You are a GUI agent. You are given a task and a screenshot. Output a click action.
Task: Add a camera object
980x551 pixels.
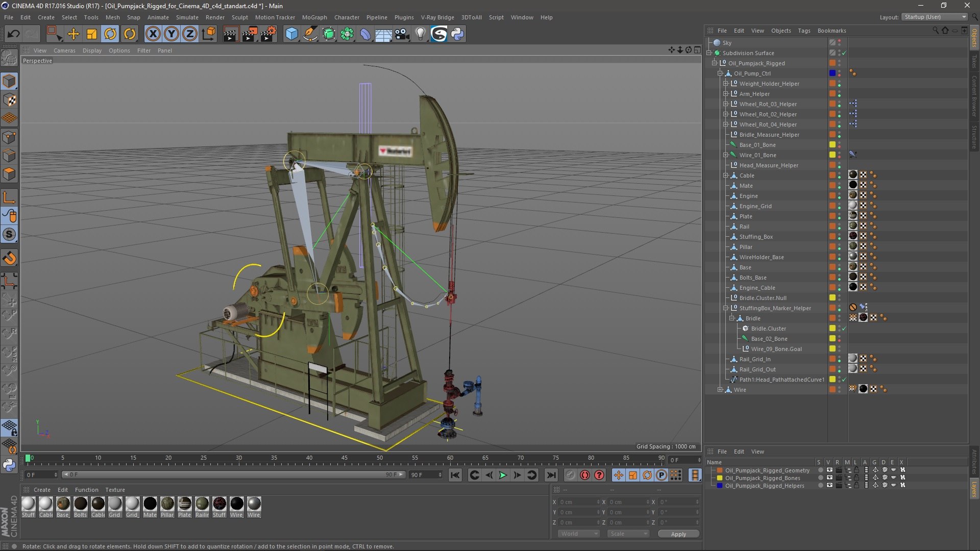pyautogui.click(x=402, y=34)
